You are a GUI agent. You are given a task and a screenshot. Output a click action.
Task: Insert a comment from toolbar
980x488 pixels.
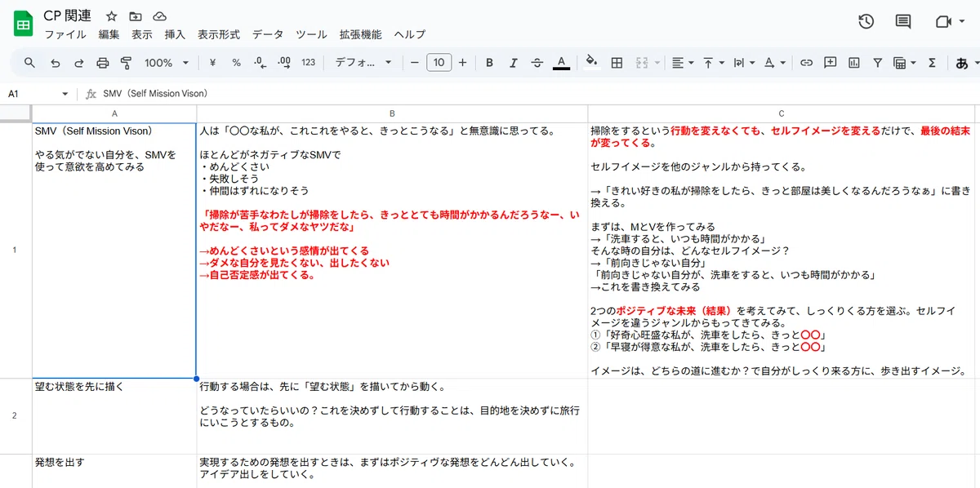point(830,63)
